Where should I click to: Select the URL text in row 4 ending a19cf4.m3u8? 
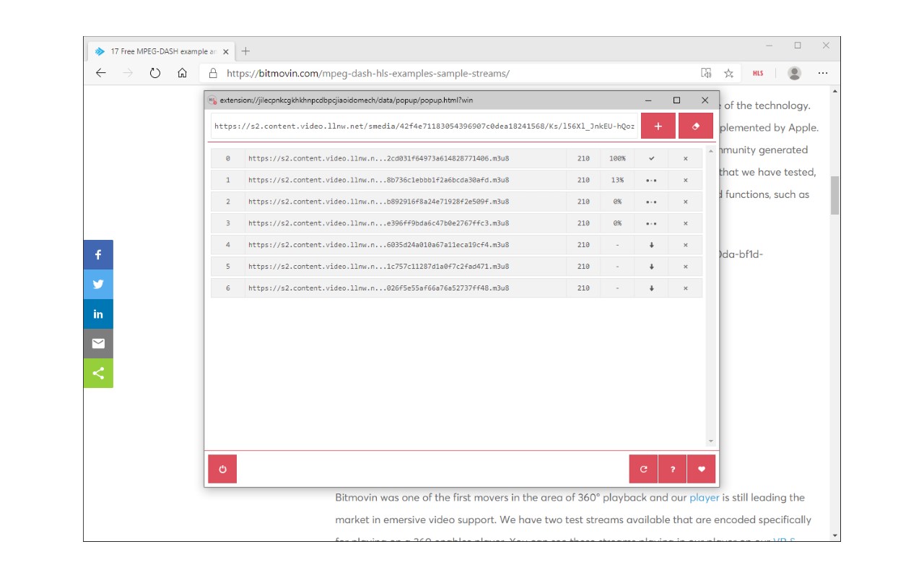378,245
